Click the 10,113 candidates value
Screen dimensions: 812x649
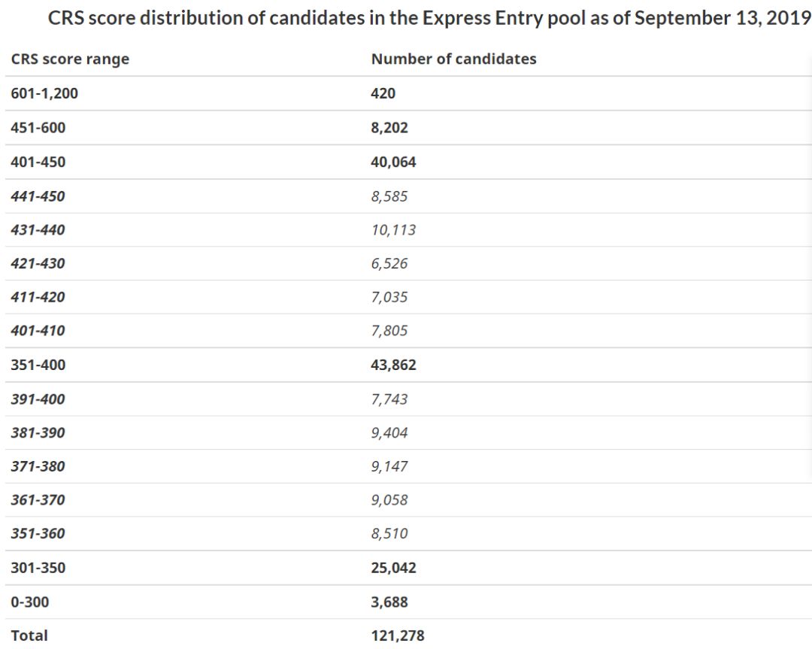[393, 230]
